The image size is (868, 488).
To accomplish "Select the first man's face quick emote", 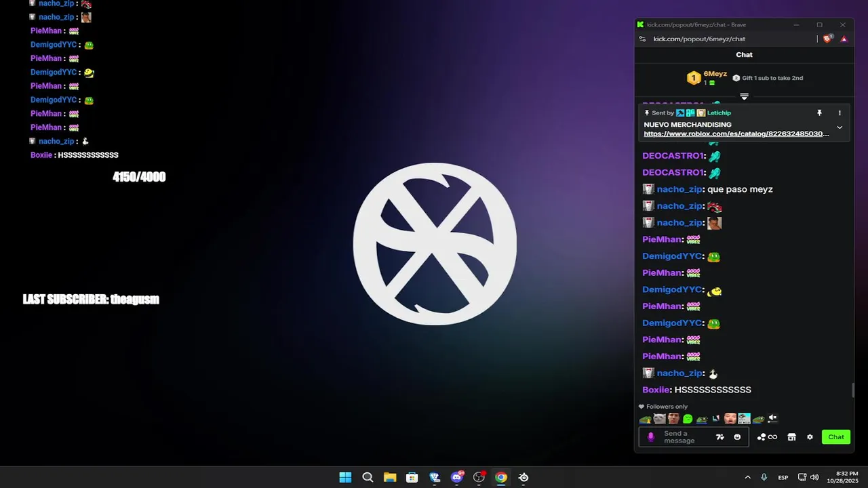I will [673, 419].
